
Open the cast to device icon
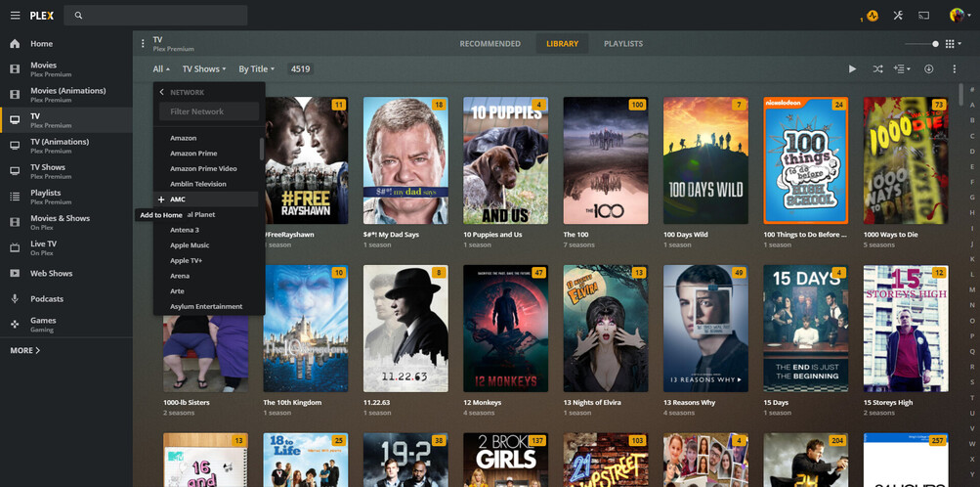[923, 16]
